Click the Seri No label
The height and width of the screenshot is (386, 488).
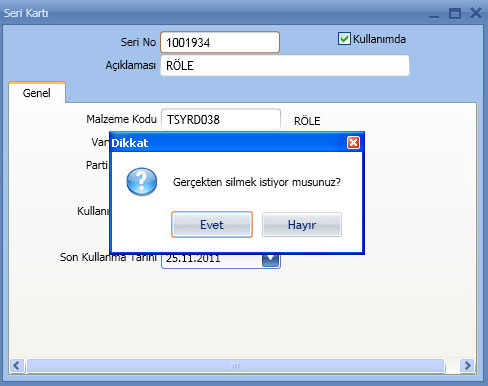[138, 42]
